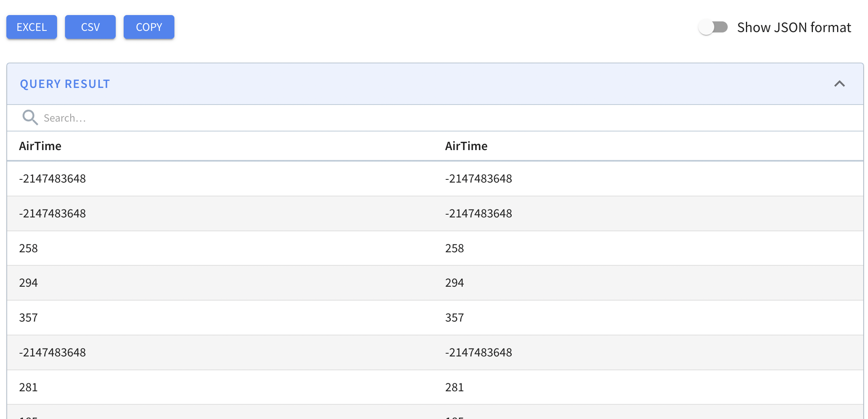
Task: Select right cell with value 258
Action: point(455,248)
